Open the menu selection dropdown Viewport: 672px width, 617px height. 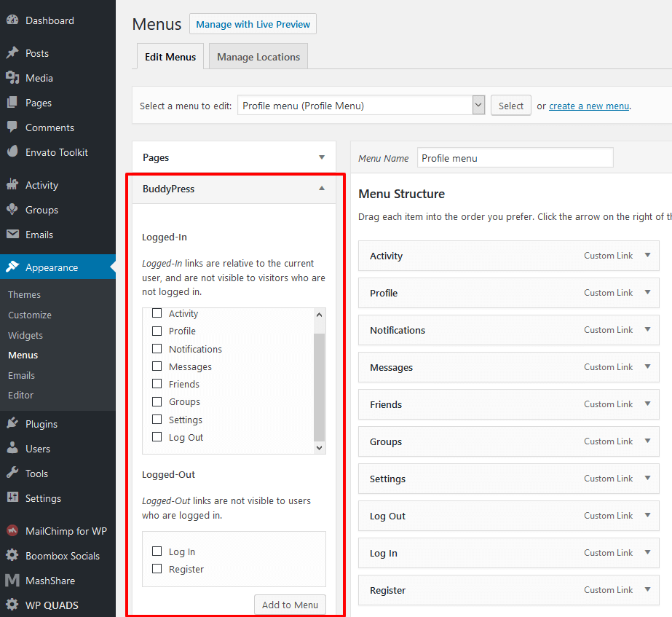tap(361, 105)
